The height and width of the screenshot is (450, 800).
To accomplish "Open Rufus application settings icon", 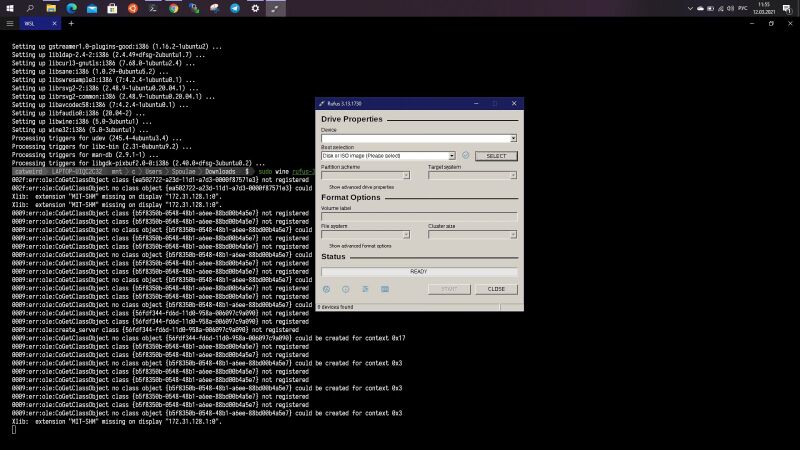I will tap(365, 289).
